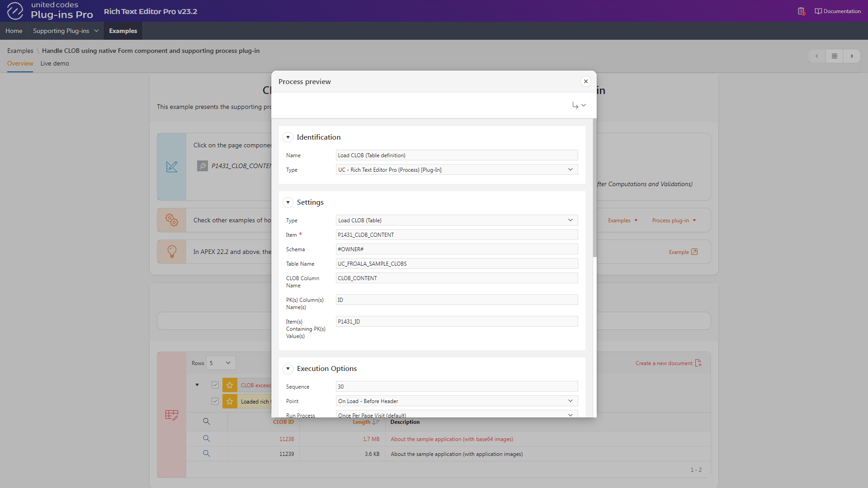
Task: Collapse the Execution Options section
Action: point(288,369)
